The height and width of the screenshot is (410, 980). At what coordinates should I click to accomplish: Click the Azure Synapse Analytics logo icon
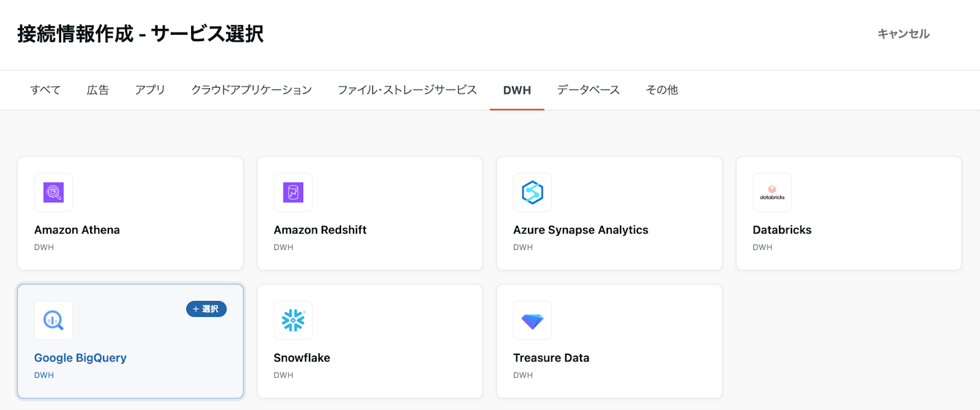[532, 192]
